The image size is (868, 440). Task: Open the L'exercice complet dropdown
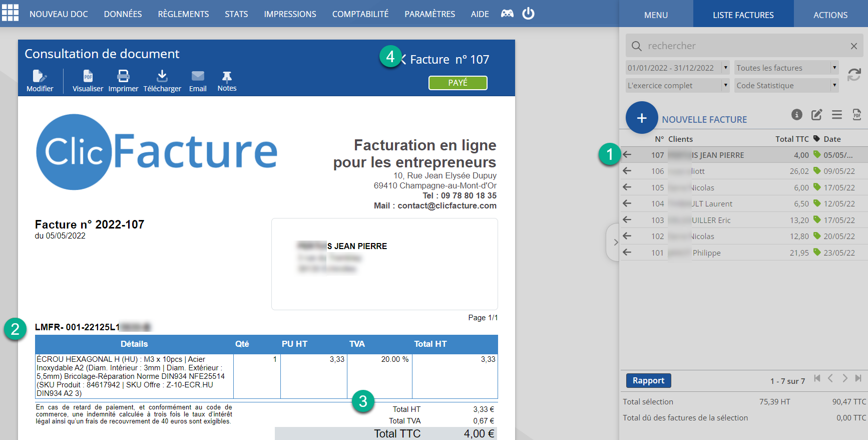point(678,85)
